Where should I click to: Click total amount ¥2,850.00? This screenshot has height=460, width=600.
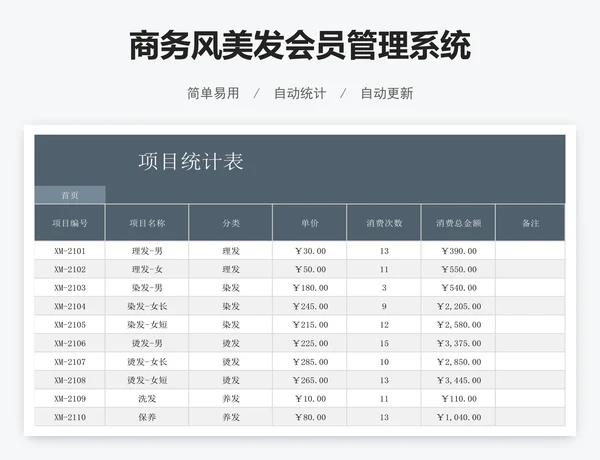[458, 362]
